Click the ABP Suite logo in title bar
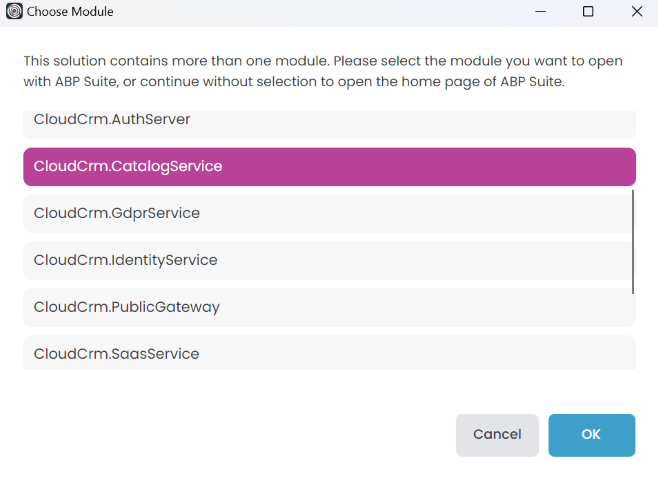This screenshot has height=480, width=658. 14,12
